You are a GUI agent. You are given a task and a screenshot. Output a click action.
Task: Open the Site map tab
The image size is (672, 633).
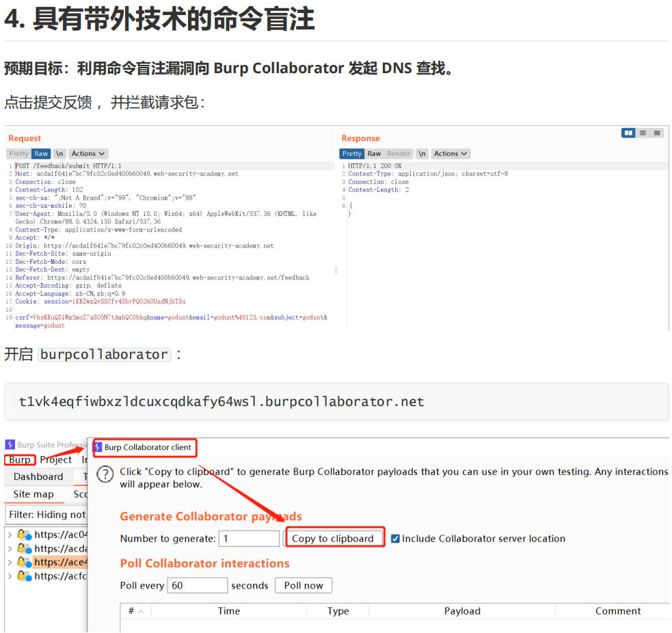(x=33, y=494)
